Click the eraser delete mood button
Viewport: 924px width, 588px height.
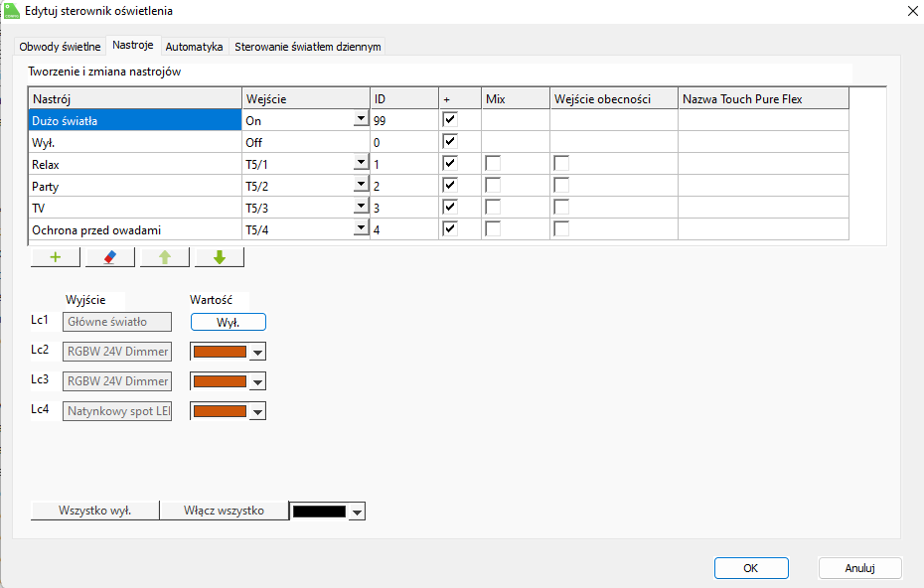(x=110, y=257)
